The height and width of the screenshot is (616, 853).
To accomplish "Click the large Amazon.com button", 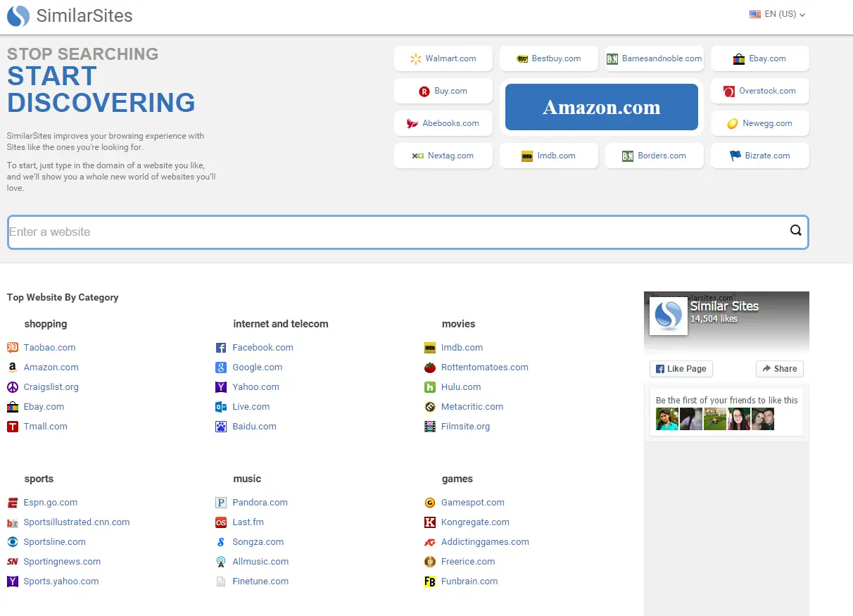I will click(601, 106).
